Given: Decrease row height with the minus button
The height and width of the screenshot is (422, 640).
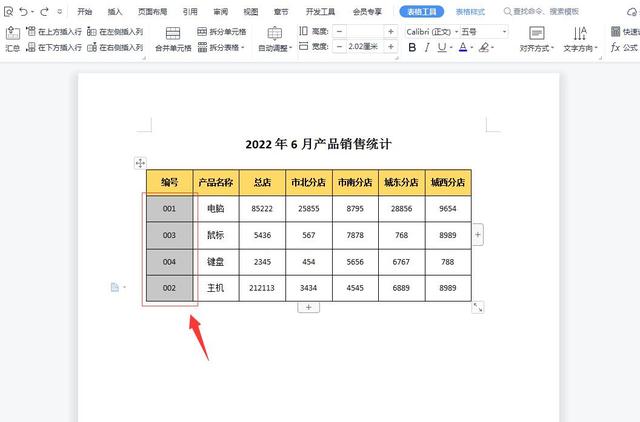Looking at the screenshot, I should [339, 31].
